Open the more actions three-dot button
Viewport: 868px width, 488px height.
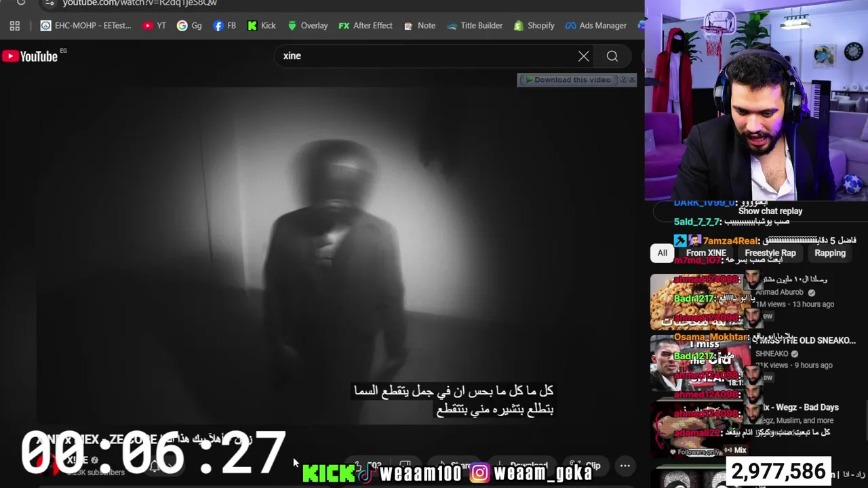625,466
